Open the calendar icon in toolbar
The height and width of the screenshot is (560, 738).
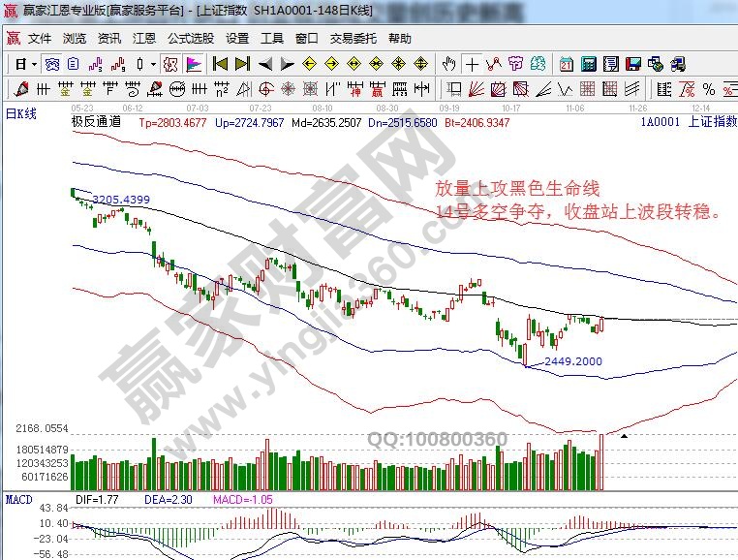566,65
